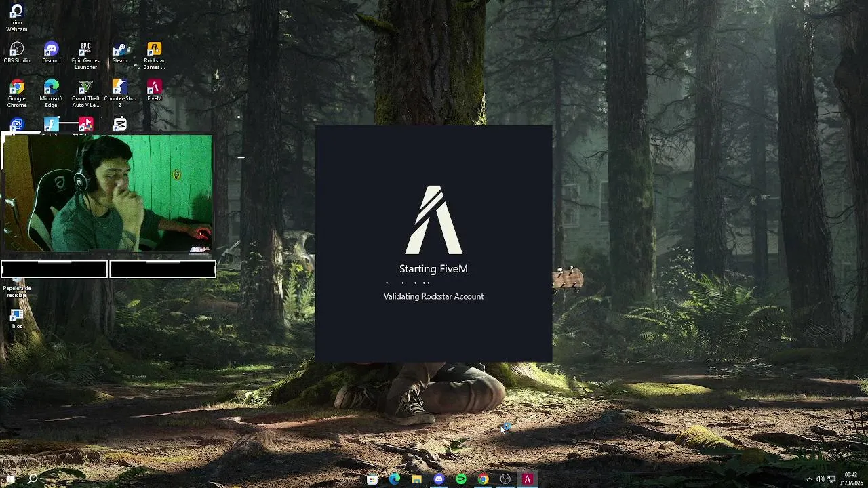868x488 pixels.
Task: Open the Discord desktop shortcut
Action: [x=52, y=53]
